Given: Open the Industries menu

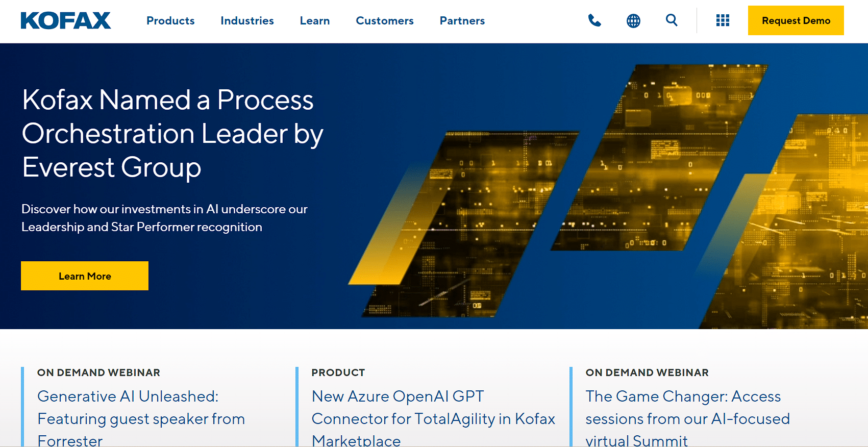Looking at the screenshot, I should coord(247,21).
